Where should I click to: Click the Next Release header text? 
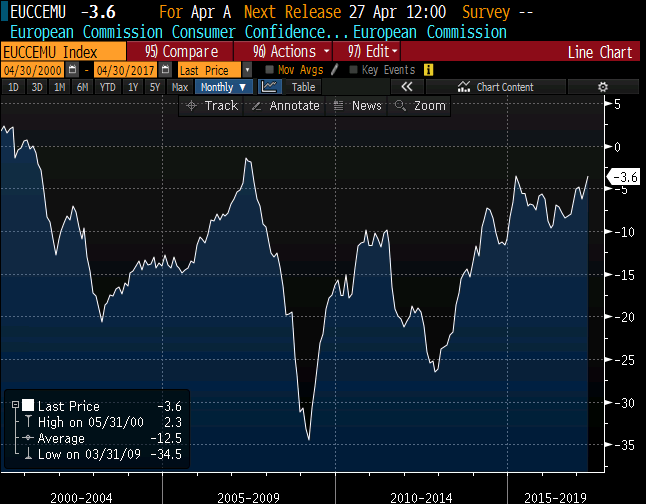[292, 12]
